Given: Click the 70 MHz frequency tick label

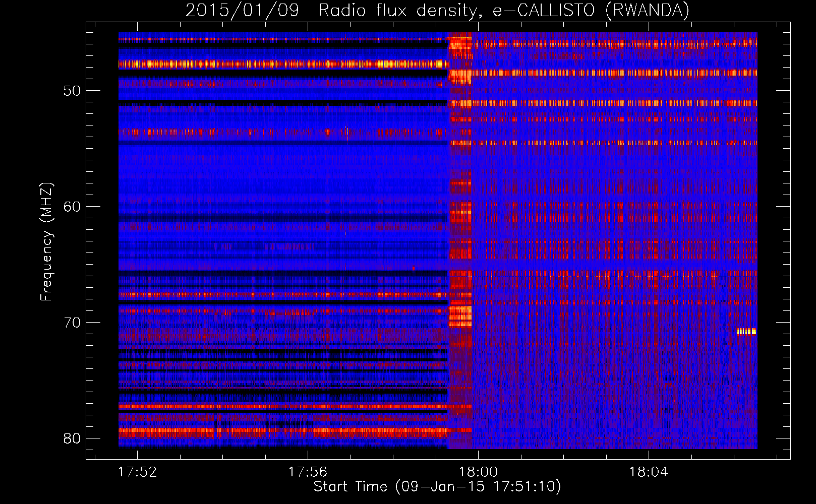Looking at the screenshot, I should click(x=72, y=323).
